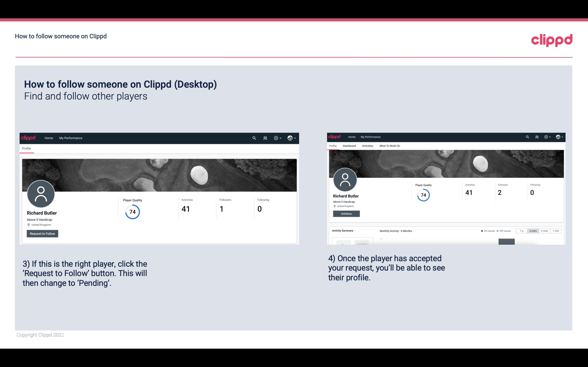Select the '6 mths' time filter option
The width and height of the screenshot is (588, 367).
tap(533, 230)
